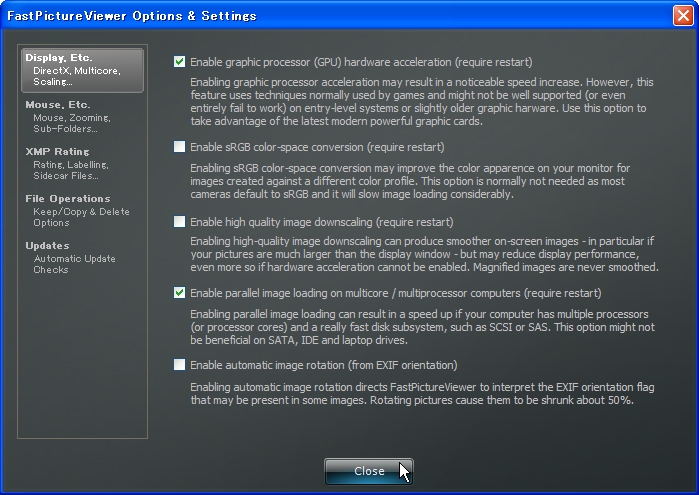Click the 'FastPictureViewer Options & Settings' title
The image size is (699, 495).
click(x=132, y=16)
